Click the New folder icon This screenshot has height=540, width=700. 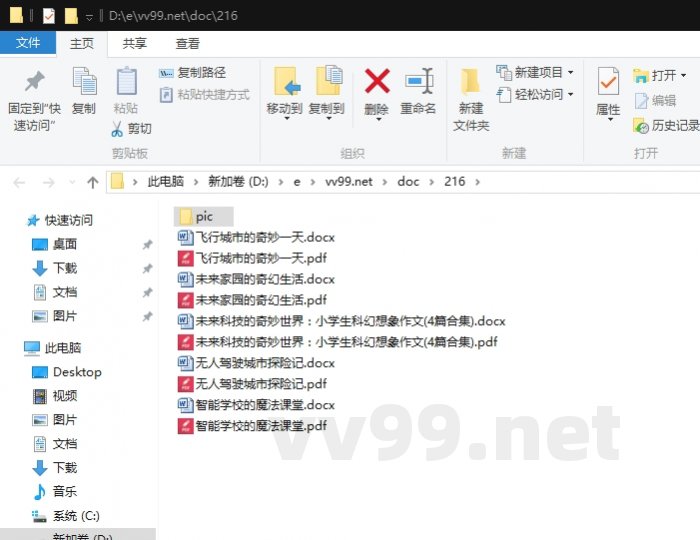[x=470, y=81]
